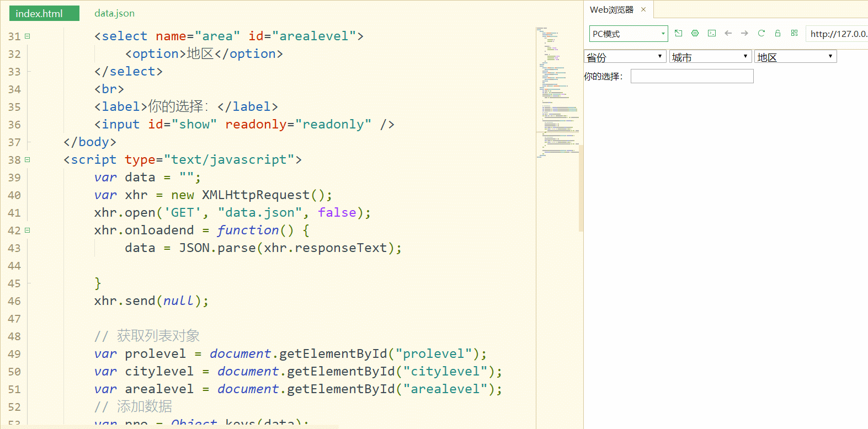The height and width of the screenshot is (429, 868).
Task: Toggle the lock icon in browser toolbar
Action: 778,33
